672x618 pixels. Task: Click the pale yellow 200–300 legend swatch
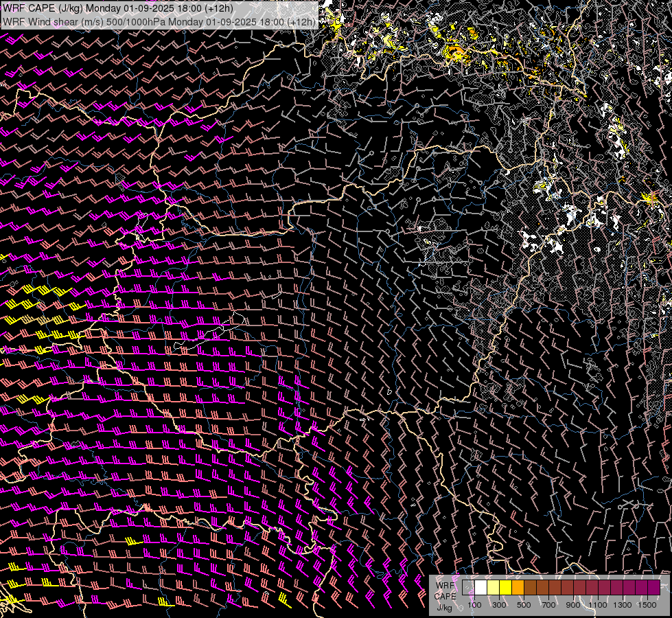[494, 588]
